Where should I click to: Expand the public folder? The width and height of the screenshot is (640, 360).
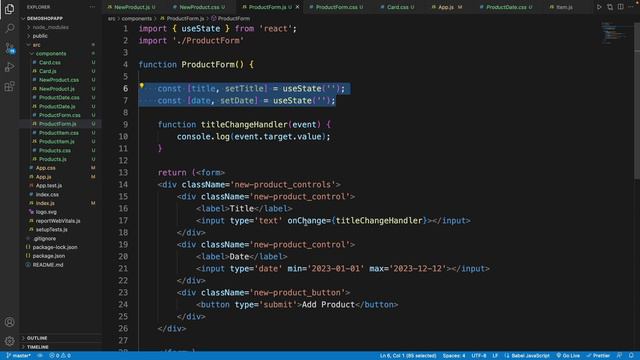(40, 36)
